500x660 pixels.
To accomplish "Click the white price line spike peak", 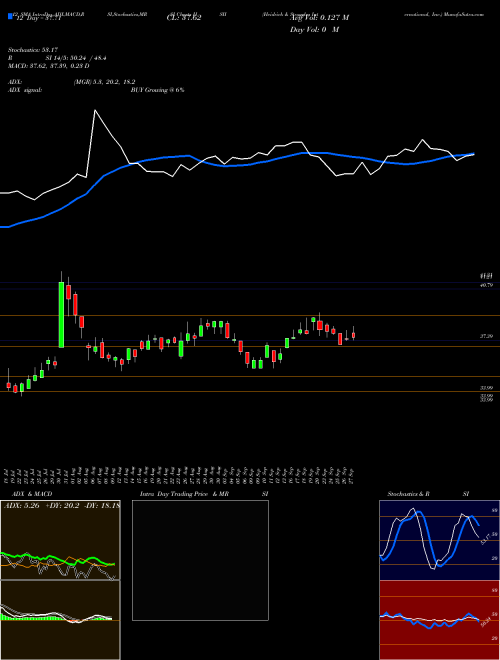I will coord(95,110).
